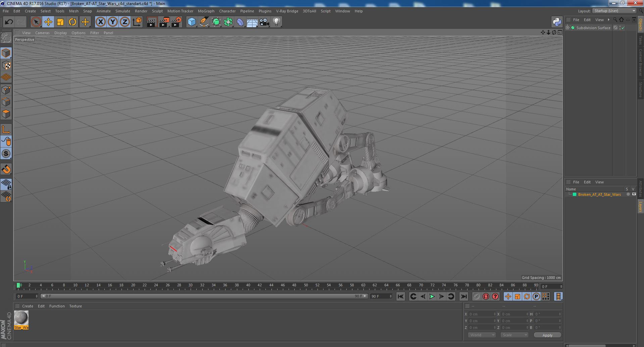Click Render View clapperboard icon
Image resolution: width=644 pixels, height=347 pixels.
152,22
